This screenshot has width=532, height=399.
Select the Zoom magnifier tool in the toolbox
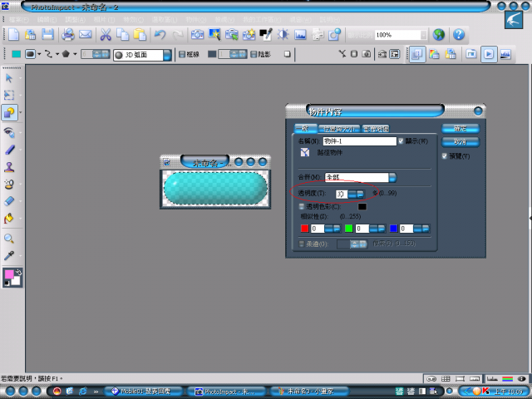click(x=9, y=239)
